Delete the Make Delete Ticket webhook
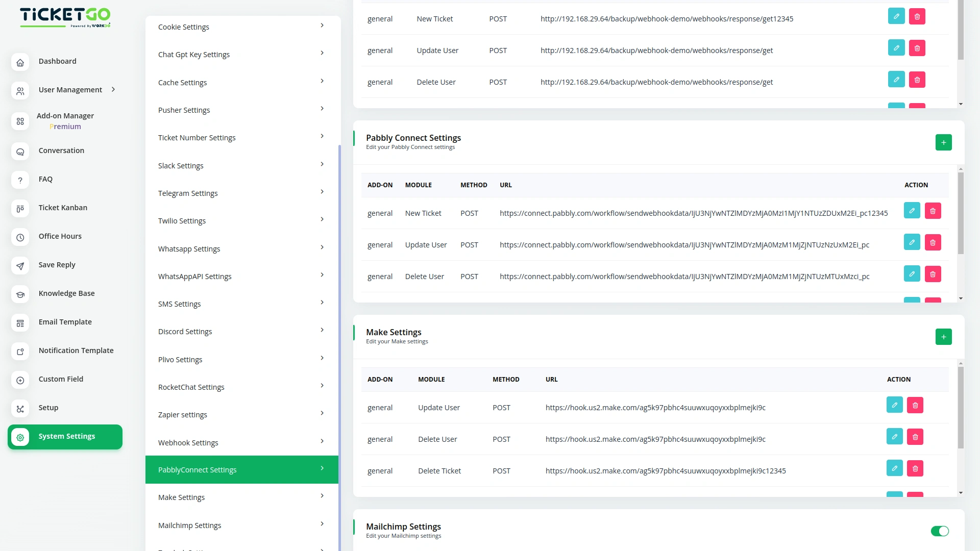 click(915, 468)
